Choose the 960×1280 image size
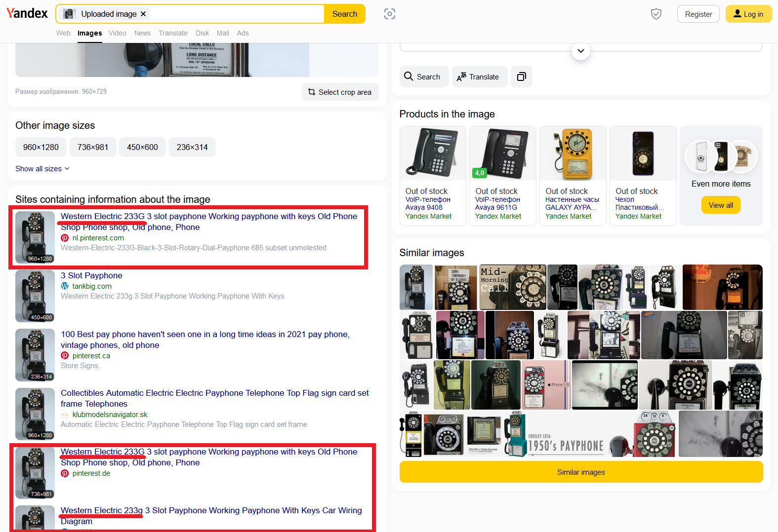 click(41, 147)
